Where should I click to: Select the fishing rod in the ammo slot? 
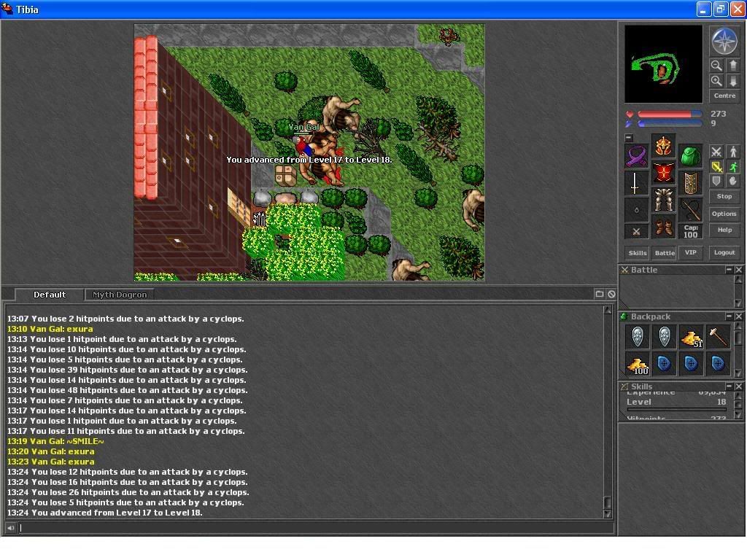point(690,210)
